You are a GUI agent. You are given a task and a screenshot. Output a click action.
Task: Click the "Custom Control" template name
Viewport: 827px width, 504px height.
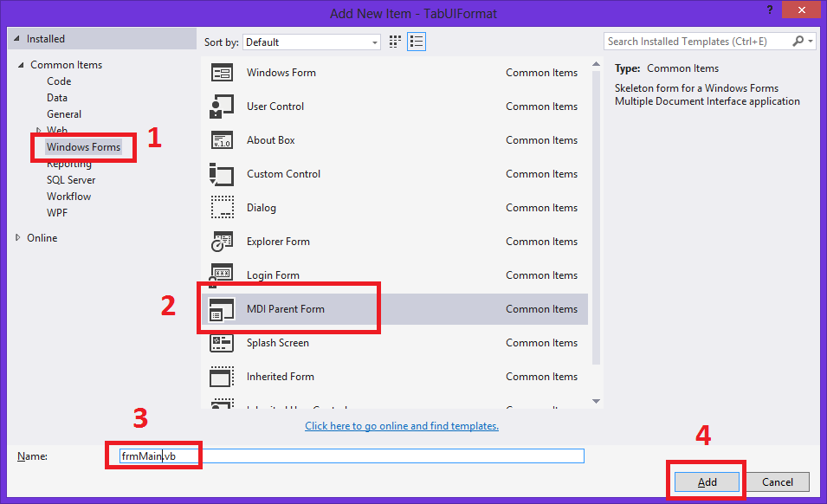coord(283,174)
